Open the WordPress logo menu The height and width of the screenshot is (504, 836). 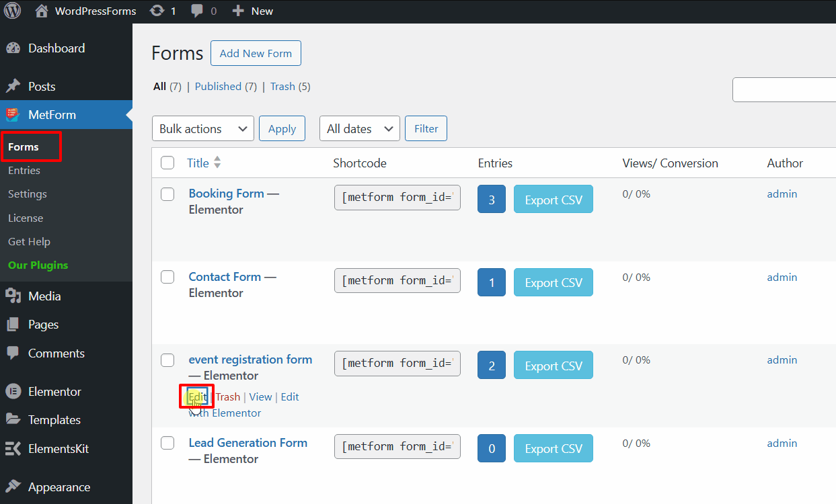[12, 10]
